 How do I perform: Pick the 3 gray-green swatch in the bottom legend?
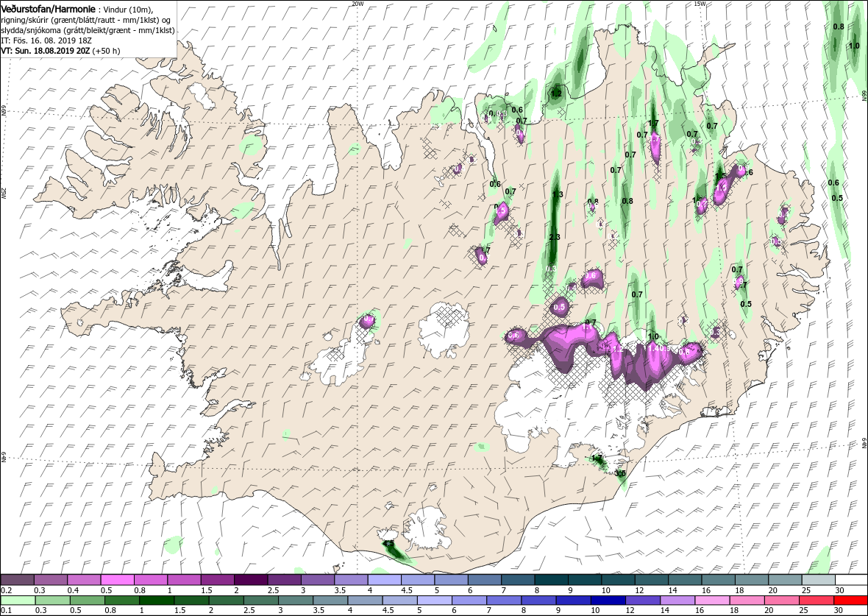[x=295, y=601]
